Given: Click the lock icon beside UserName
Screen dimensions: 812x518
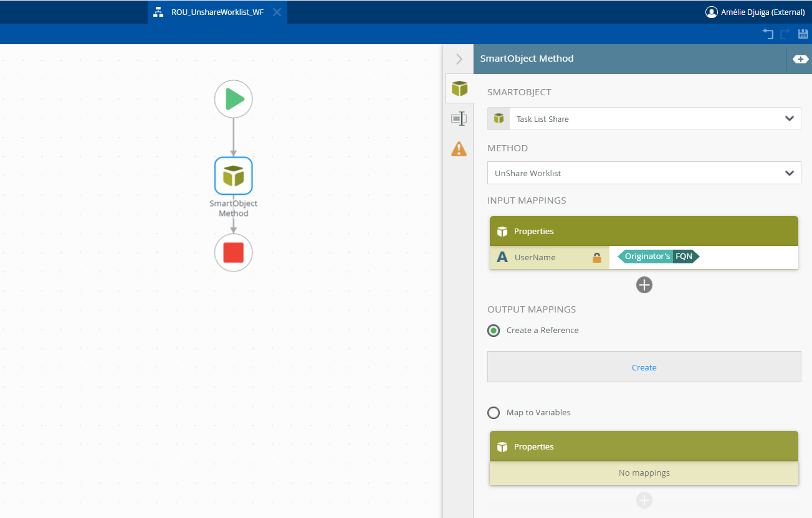Looking at the screenshot, I should click(x=596, y=257).
